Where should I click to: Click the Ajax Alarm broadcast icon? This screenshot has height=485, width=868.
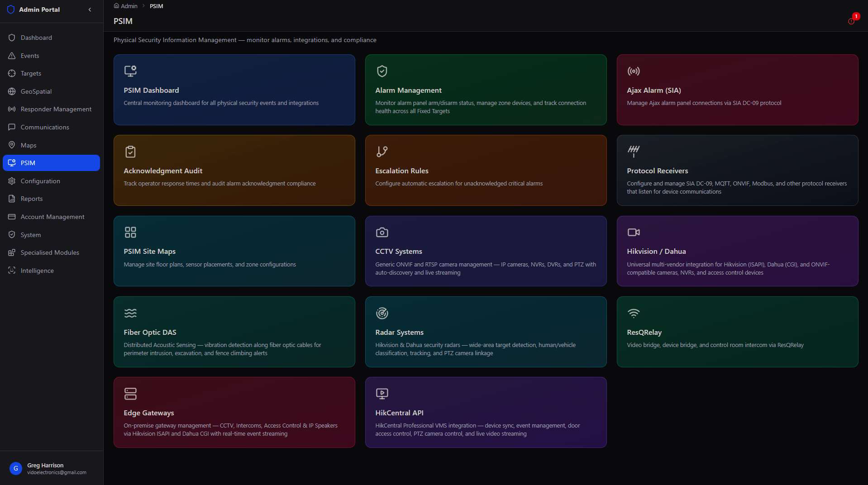[x=634, y=71]
